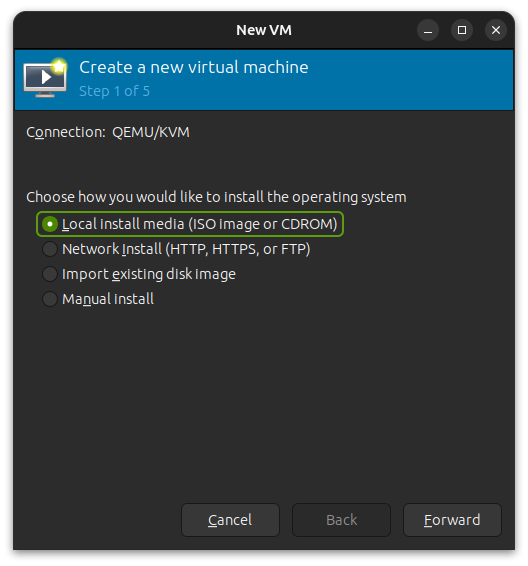
Task: Click the QEMU/KVM connection value
Action: pyautogui.click(x=151, y=132)
